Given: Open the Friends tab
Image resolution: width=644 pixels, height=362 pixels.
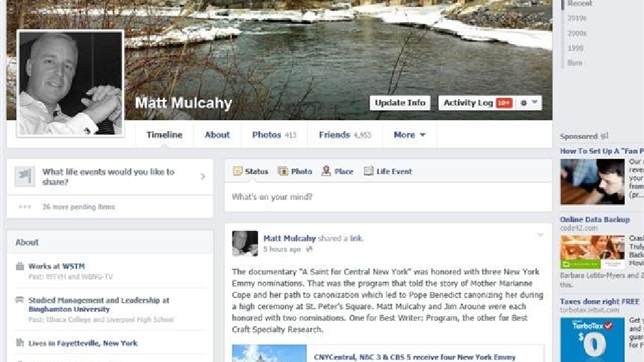Looking at the screenshot, I should click(x=345, y=134).
